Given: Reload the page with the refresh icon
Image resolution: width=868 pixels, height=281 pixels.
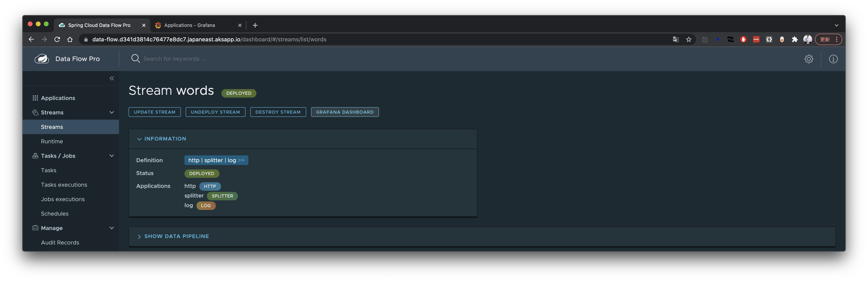Looking at the screenshot, I should pos(57,39).
